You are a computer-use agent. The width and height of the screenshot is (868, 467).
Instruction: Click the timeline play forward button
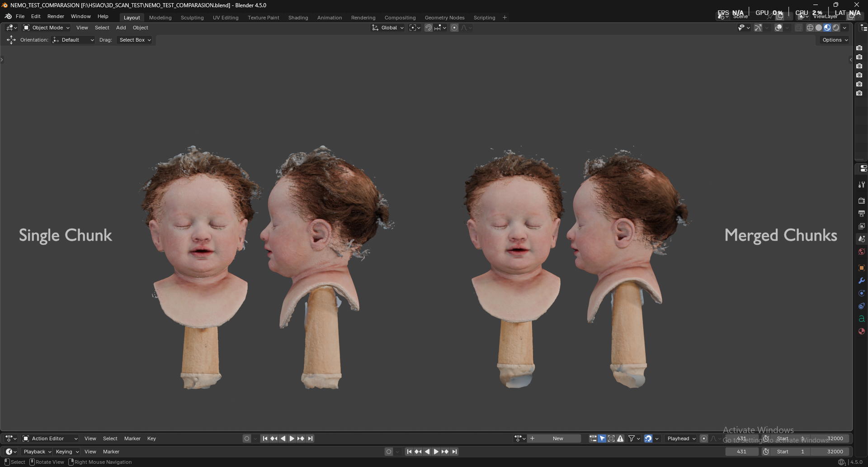click(x=436, y=452)
